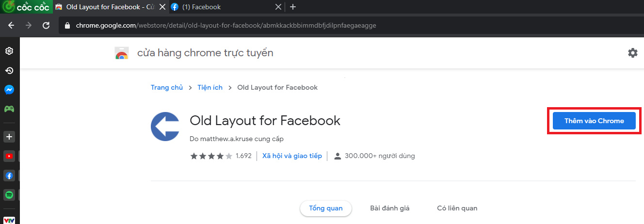Click the Cốc Cốc browser logo button

tap(25, 7)
